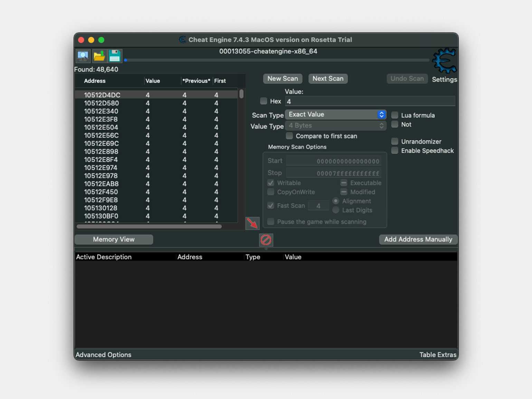532x399 pixels.
Task: Open the Value Type 4 Bytes dropdown
Action: (335, 126)
